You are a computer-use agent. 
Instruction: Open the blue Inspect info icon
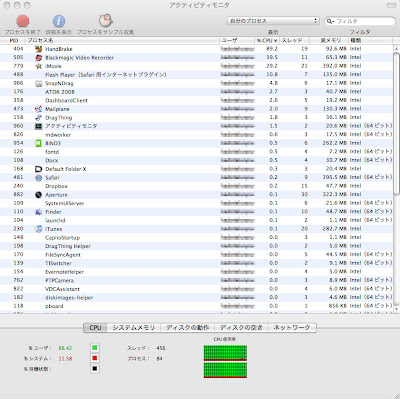(59, 21)
